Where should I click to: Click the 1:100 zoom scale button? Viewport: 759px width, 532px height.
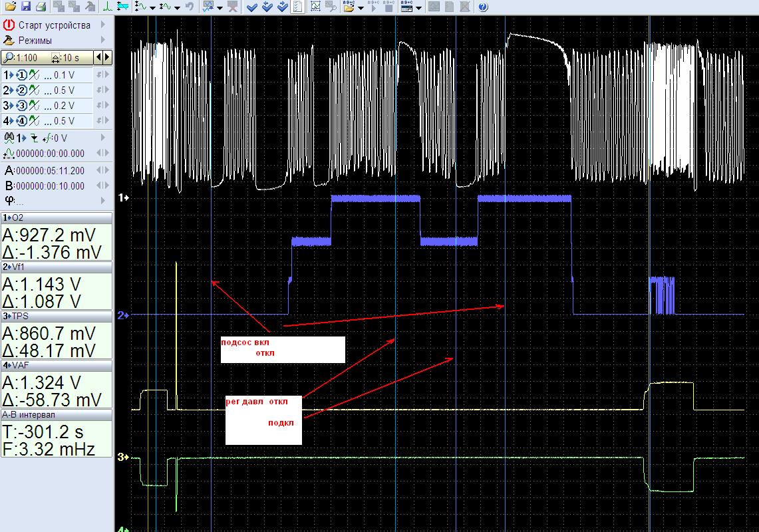tap(23, 58)
